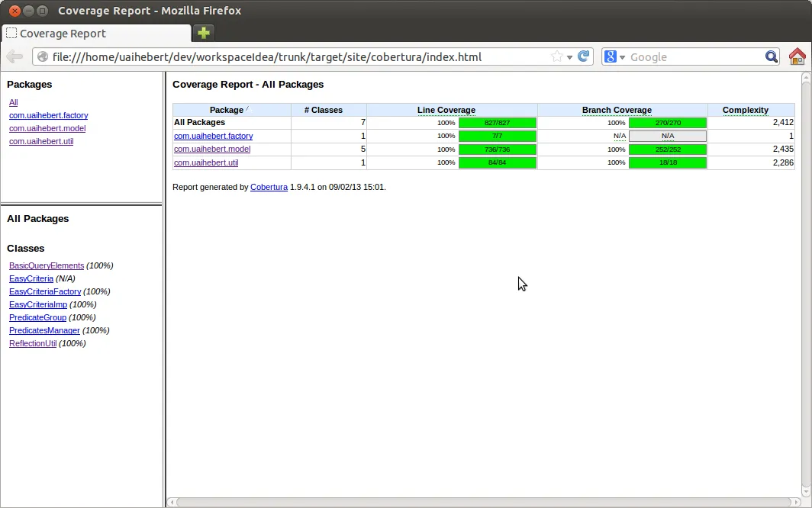Viewport: 812px width, 508px height.
Task: Open com.uaihebert.util in Packages sidebar
Action: pos(41,141)
